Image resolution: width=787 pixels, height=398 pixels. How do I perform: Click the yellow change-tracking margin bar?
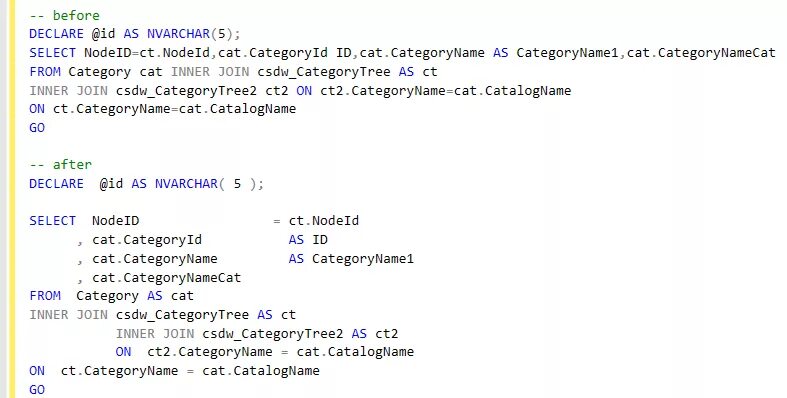pyautogui.click(x=12, y=199)
